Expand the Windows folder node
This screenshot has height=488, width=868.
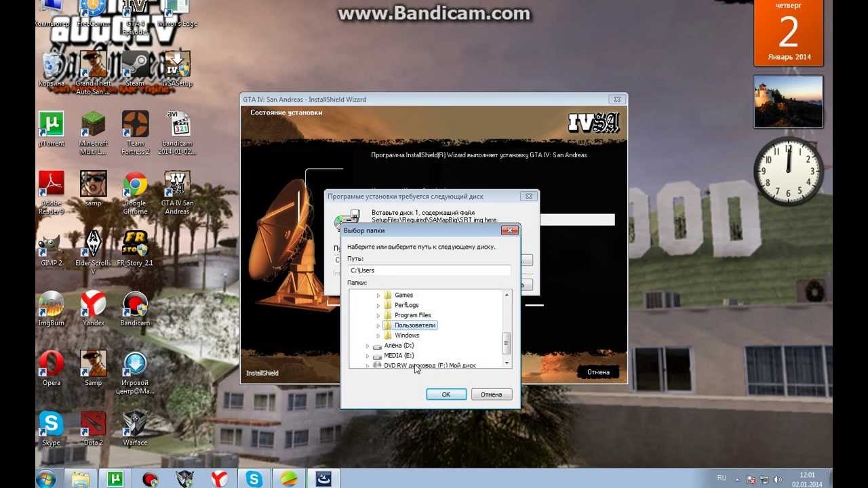(x=378, y=336)
